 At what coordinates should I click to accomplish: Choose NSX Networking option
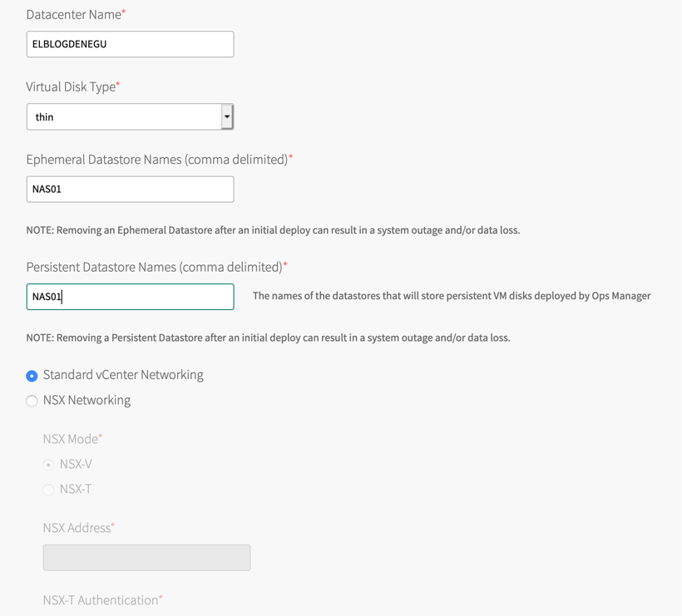(x=32, y=400)
